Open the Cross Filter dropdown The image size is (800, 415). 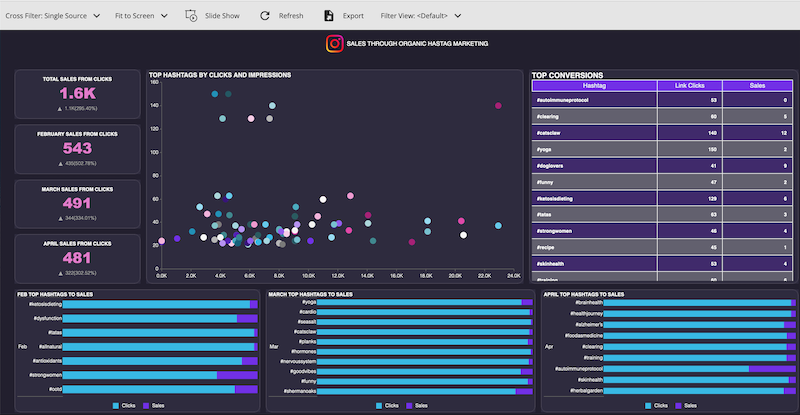(52, 16)
